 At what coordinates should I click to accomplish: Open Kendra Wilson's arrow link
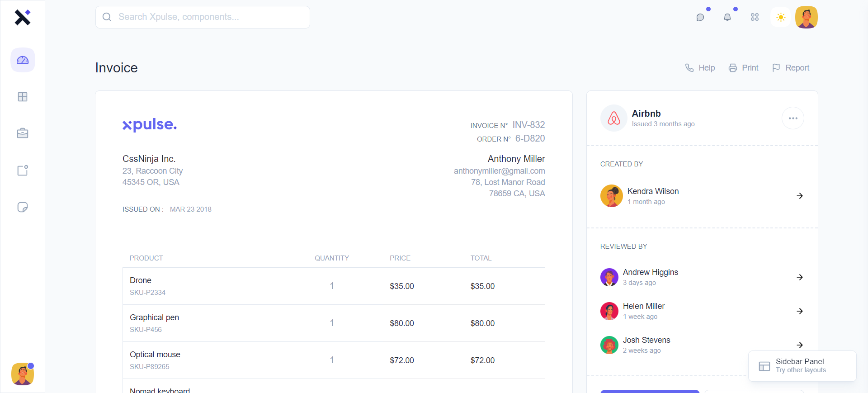(x=800, y=196)
